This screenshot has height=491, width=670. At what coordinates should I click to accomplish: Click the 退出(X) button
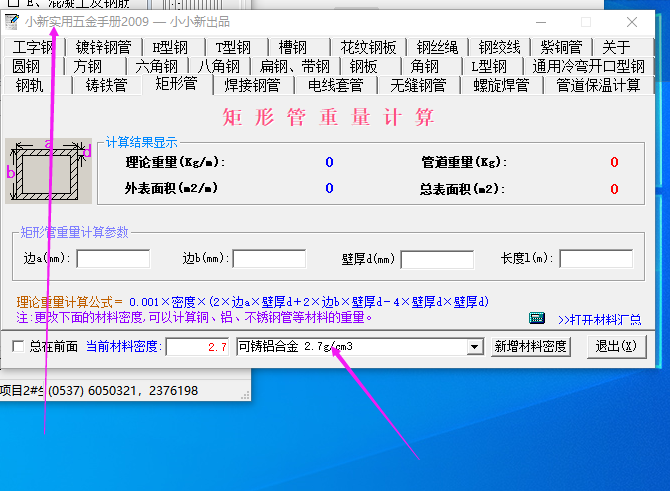click(x=616, y=346)
